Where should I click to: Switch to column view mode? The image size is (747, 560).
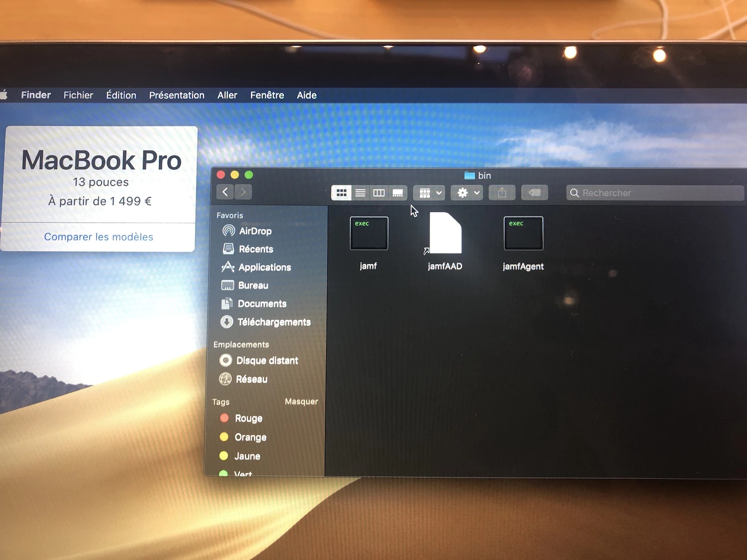[x=379, y=193]
